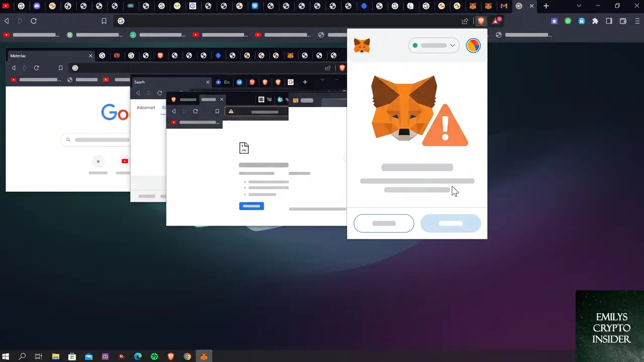Open the Extensions puzzle-piece icon

[595, 21]
